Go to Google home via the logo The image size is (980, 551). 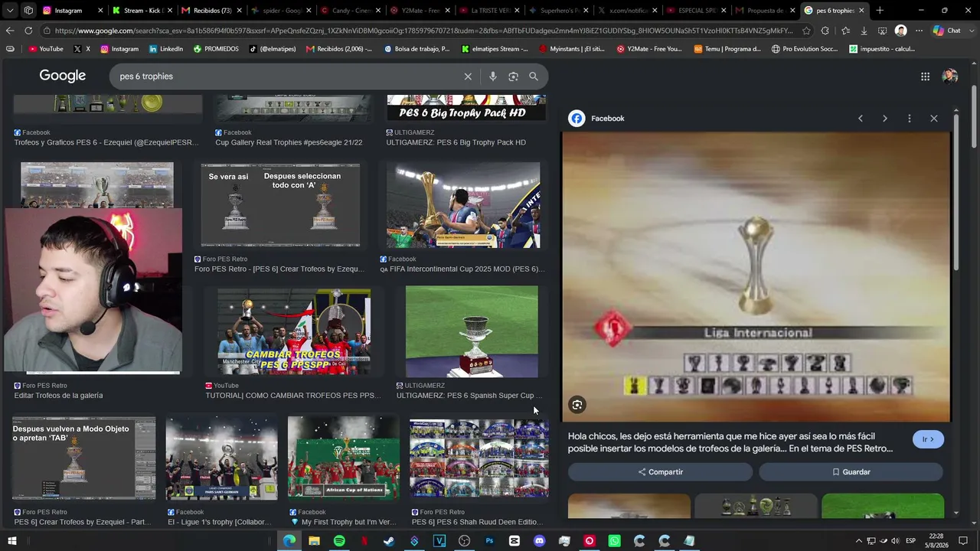[x=63, y=77]
